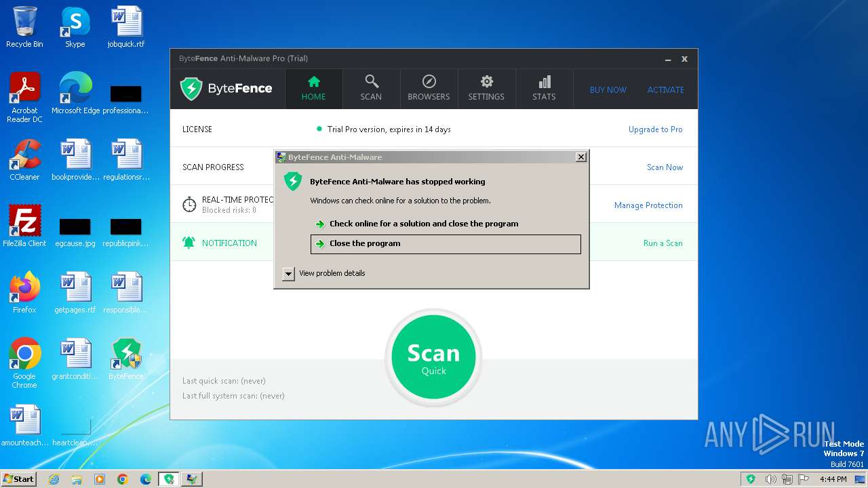Select egcause.jpg file on desktop
Viewport: 868px width, 488px height.
[75, 232]
